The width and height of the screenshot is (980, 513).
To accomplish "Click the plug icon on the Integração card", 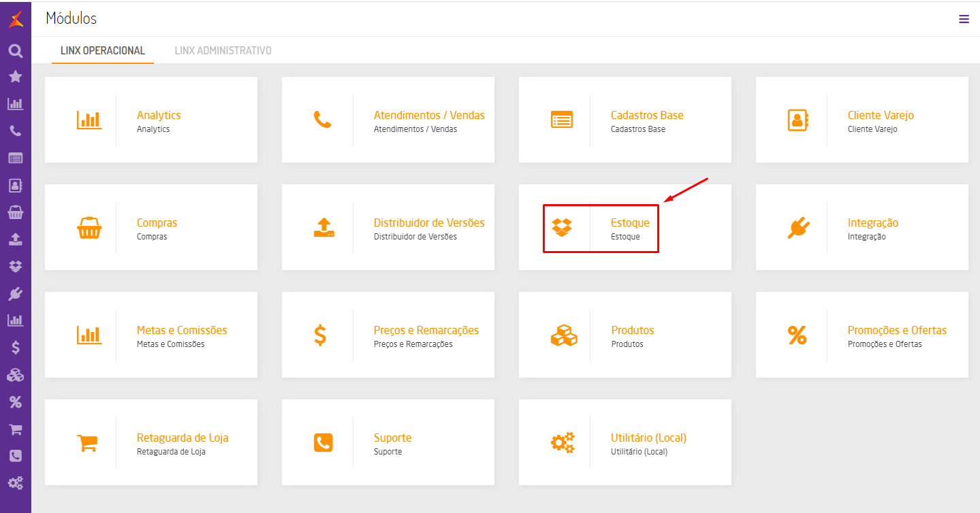I will tap(798, 228).
